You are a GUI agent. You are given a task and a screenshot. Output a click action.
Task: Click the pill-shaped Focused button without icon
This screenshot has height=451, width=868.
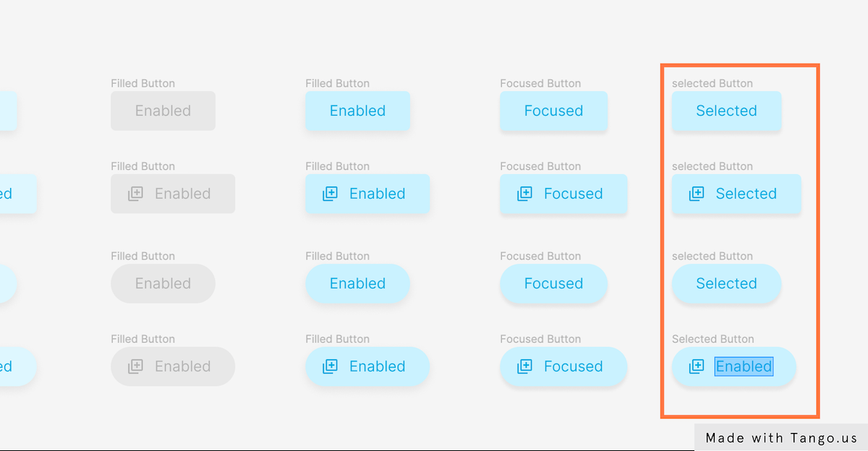coord(553,283)
